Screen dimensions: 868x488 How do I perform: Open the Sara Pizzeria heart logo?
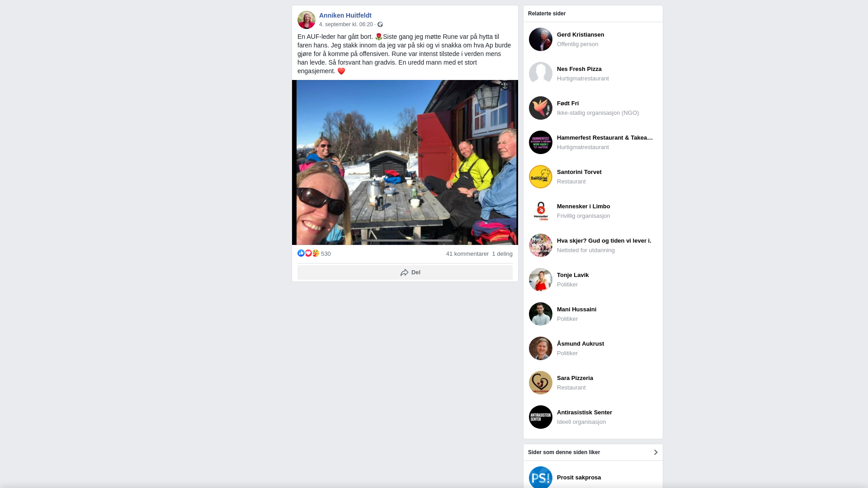pos(540,383)
